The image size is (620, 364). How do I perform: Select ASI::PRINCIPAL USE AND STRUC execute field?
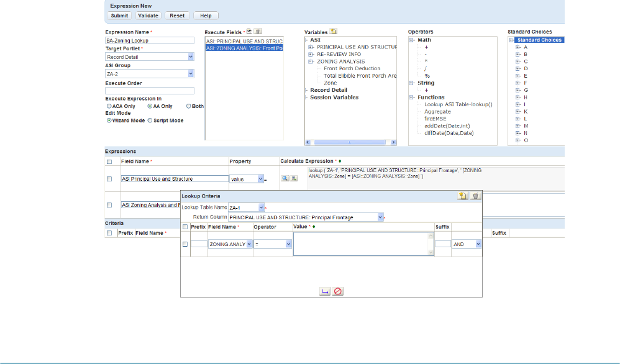click(x=244, y=41)
